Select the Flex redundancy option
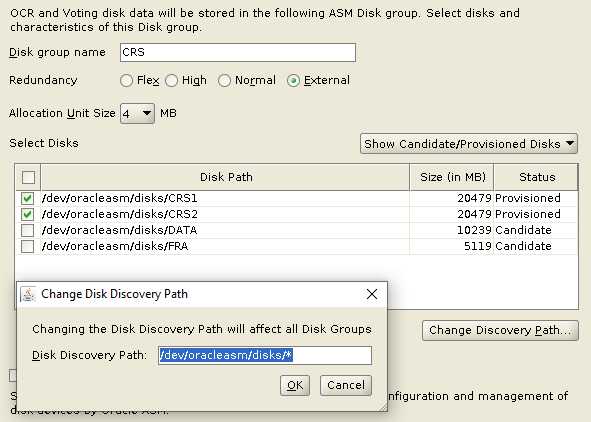 pyautogui.click(x=126, y=81)
